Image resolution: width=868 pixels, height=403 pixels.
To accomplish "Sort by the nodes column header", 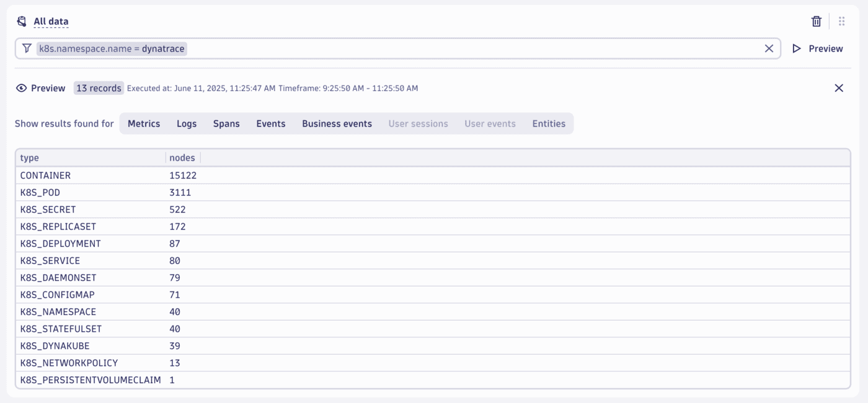I will tap(182, 157).
